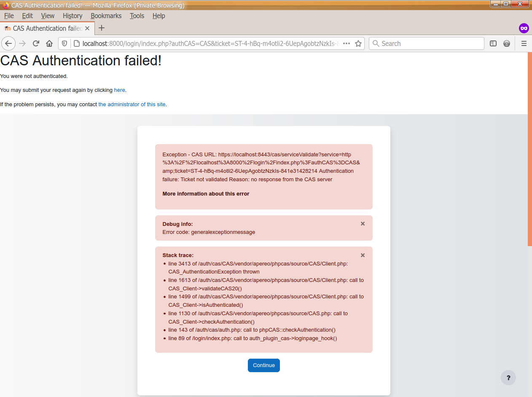This screenshot has height=397, width=532.
Task: Open the History menu
Action: pyautogui.click(x=73, y=16)
